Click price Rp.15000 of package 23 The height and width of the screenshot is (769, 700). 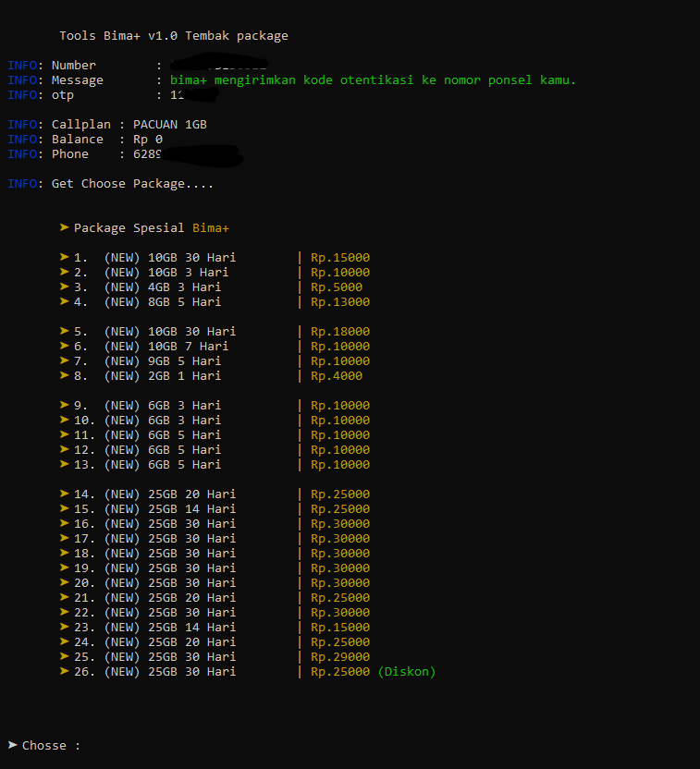[x=340, y=628]
